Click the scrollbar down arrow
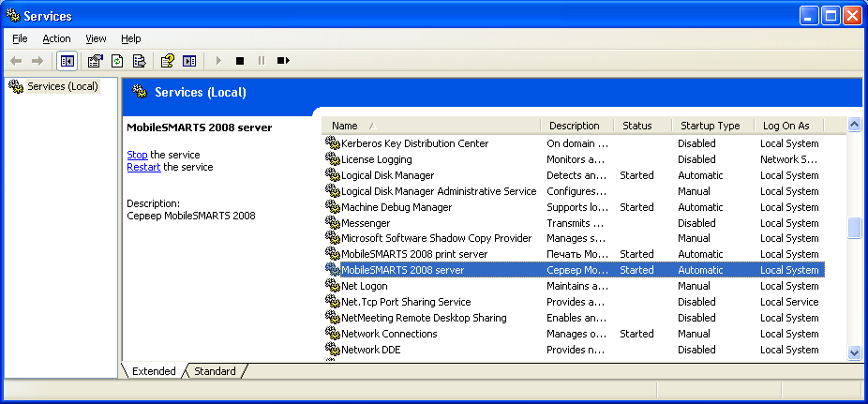868x404 pixels. click(x=855, y=352)
